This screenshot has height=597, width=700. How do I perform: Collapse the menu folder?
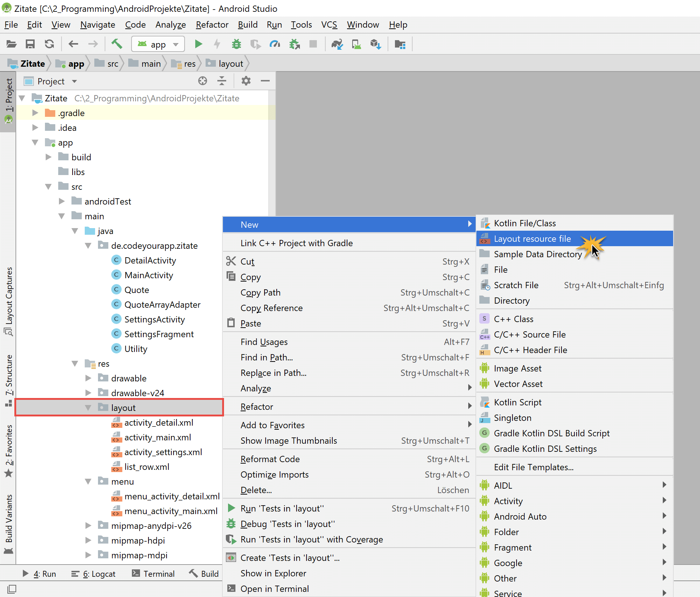pos(88,481)
